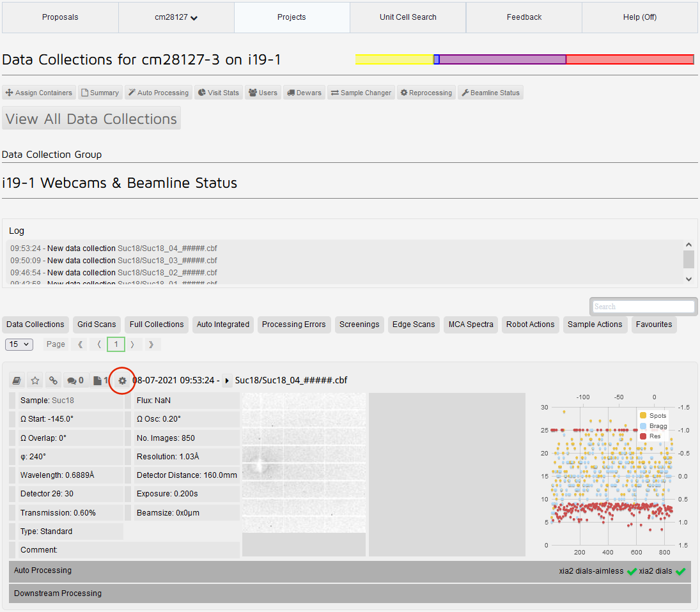Open the Projects tab

click(x=292, y=17)
